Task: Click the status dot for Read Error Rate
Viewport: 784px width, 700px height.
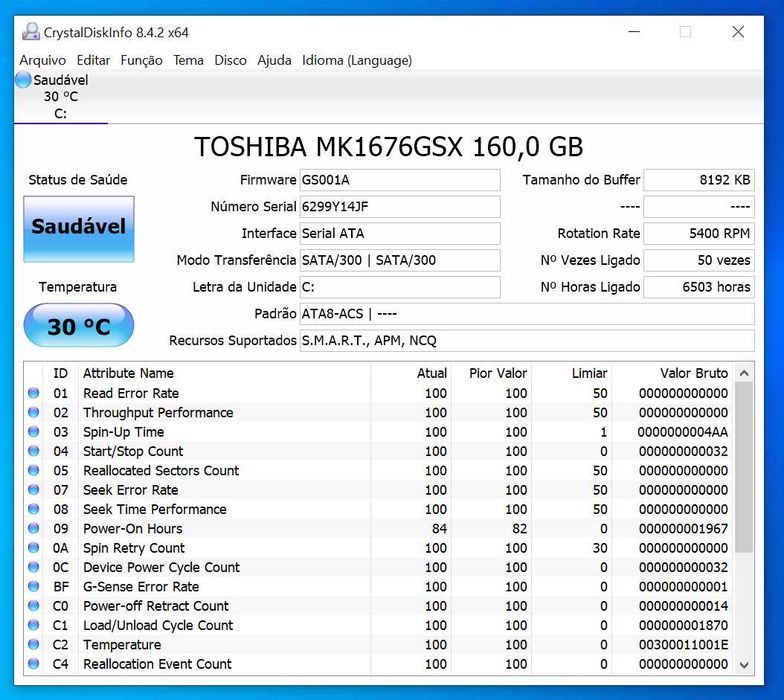Action: tap(34, 393)
